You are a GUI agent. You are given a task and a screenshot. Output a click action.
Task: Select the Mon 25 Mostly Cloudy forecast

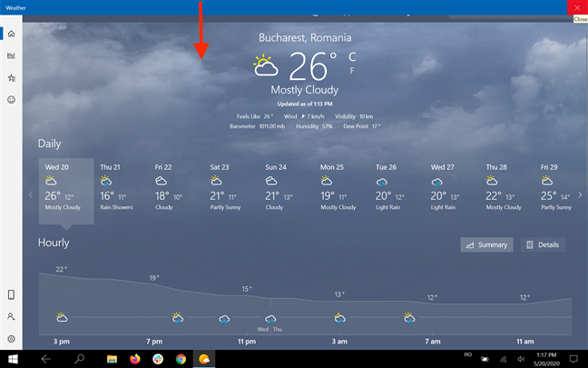pyautogui.click(x=341, y=191)
